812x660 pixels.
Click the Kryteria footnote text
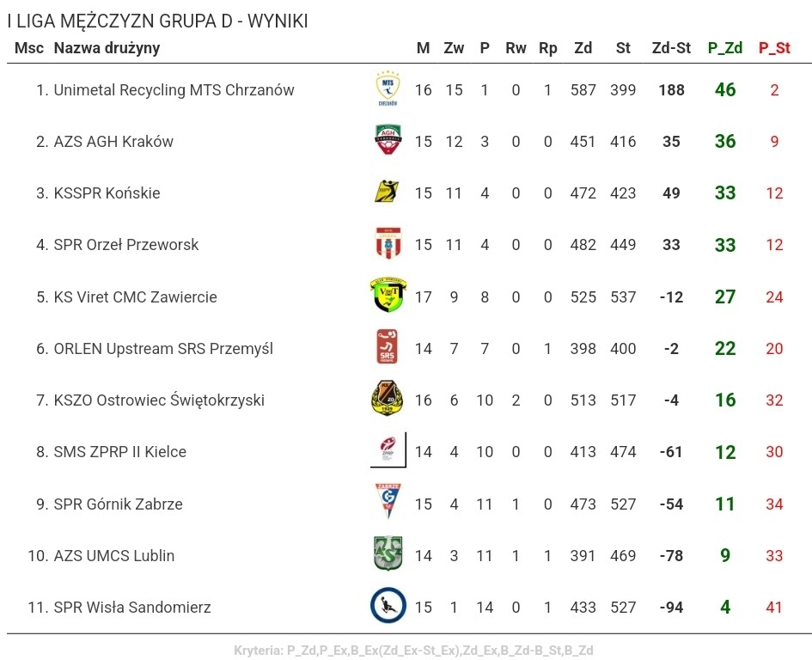tap(414, 651)
